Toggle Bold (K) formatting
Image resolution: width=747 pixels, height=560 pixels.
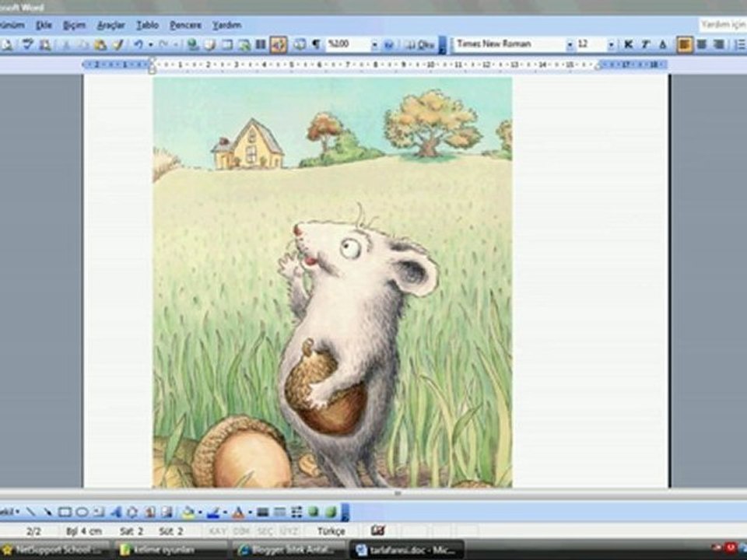(x=629, y=45)
